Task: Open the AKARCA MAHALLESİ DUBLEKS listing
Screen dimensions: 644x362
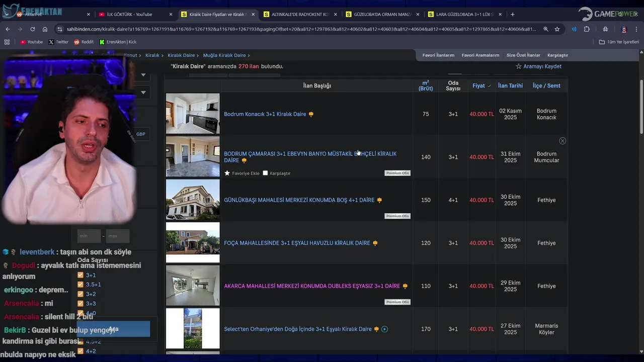Action: click(x=312, y=286)
